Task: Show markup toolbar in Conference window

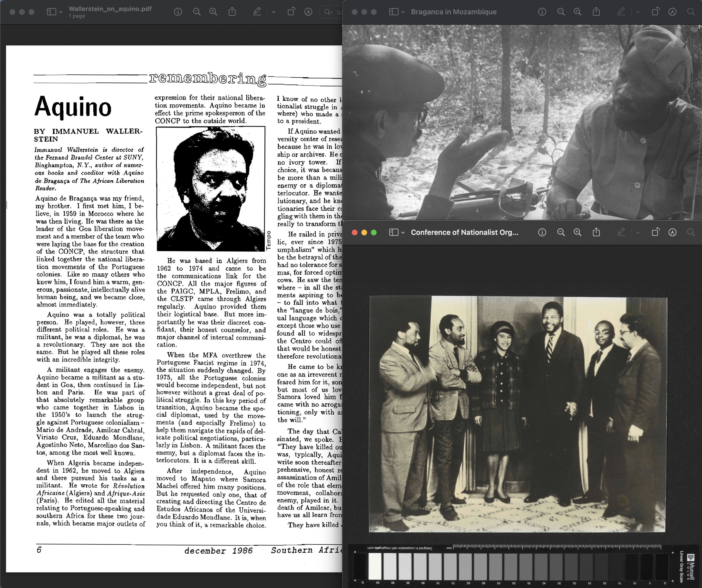Action: (x=672, y=232)
